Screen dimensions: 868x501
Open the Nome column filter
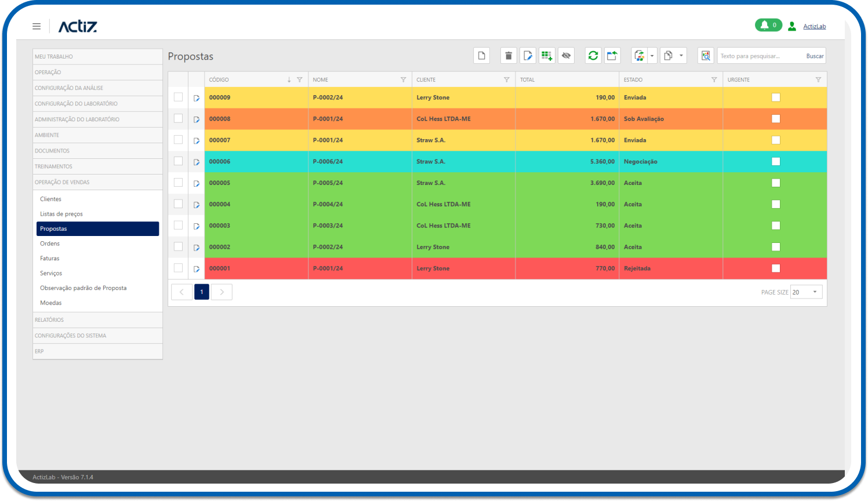coord(404,80)
